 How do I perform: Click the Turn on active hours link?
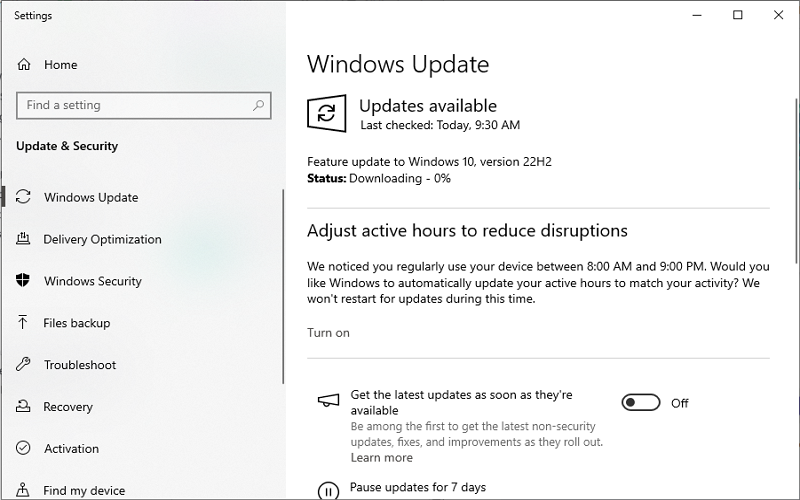coord(328,333)
